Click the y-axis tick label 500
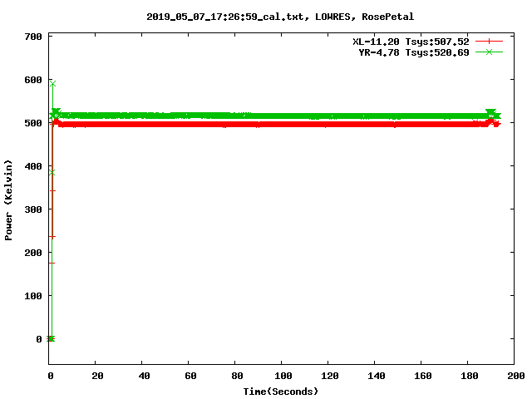The height and width of the screenshot is (399, 532). coord(33,123)
